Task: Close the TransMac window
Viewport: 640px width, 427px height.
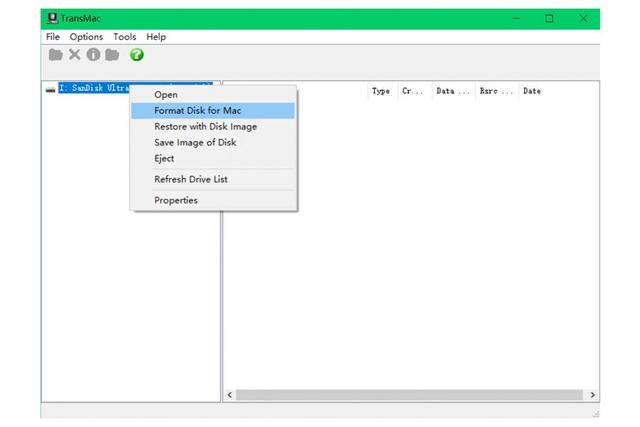Action: click(583, 18)
